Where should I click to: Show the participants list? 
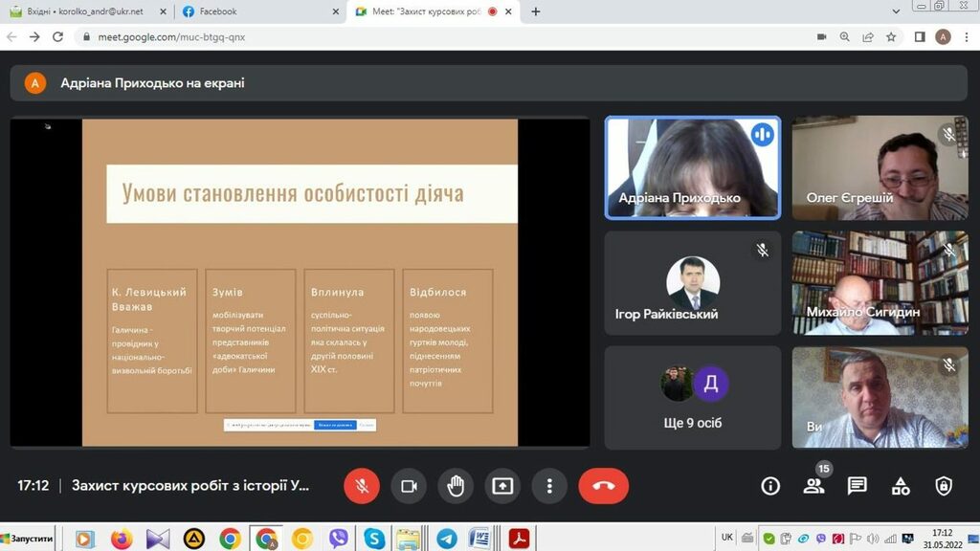pos(813,486)
